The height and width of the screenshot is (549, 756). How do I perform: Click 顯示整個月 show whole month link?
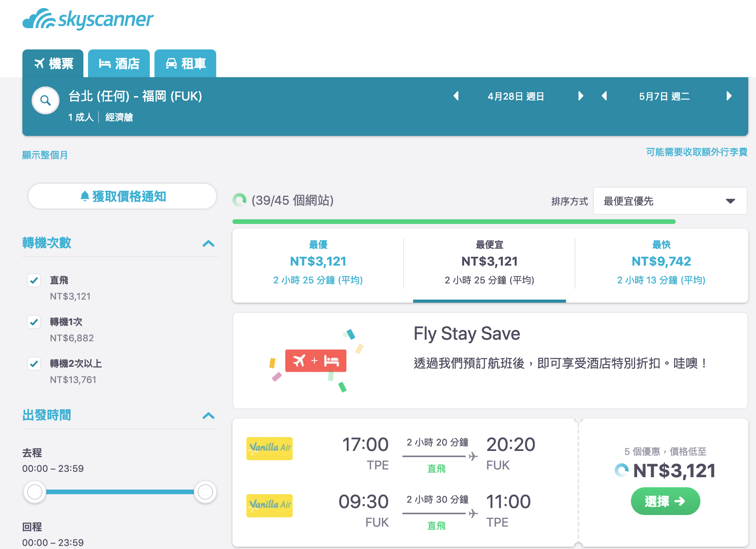[x=45, y=155]
